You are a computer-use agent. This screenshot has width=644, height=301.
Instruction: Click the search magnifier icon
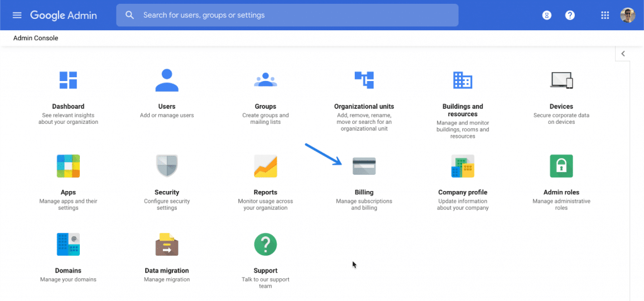pos(130,15)
